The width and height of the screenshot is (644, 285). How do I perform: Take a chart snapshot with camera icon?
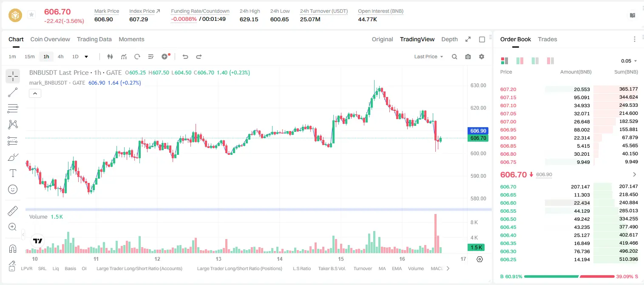coord(468,57)
